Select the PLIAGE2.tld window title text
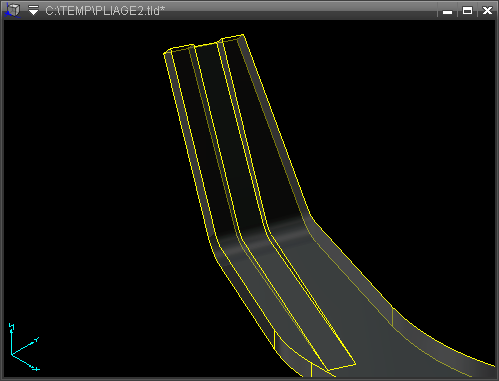The height and width of the screenshot is (381, 499). 105,11
